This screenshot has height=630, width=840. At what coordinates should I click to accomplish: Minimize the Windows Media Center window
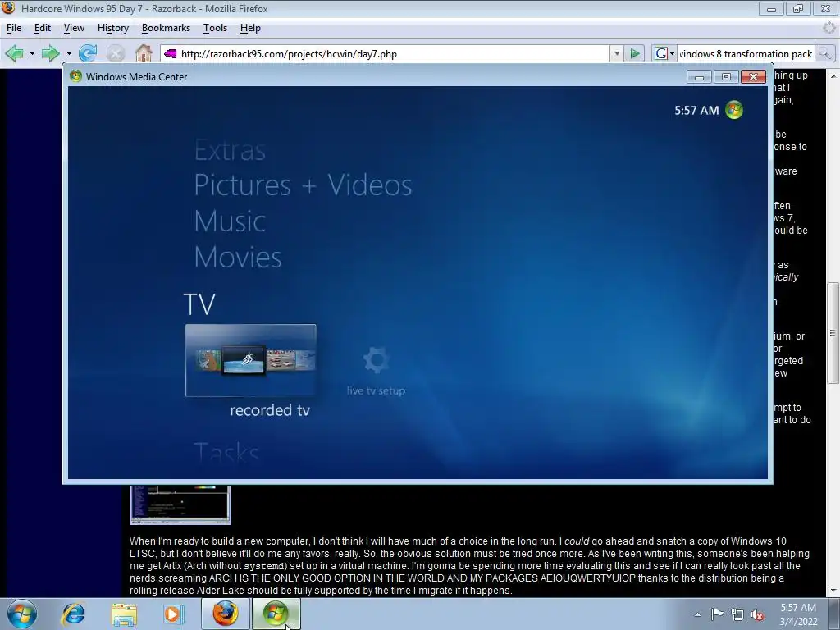tap(699, 77)
